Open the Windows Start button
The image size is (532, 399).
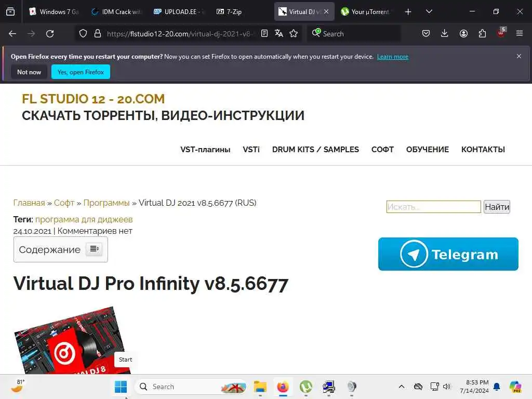(x=121, y=387)
